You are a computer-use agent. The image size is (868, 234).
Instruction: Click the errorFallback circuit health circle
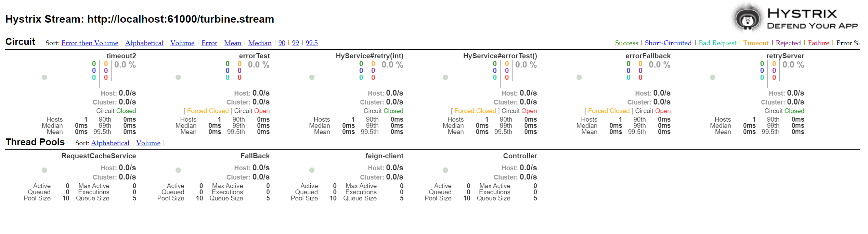click(x=579, y=77)
